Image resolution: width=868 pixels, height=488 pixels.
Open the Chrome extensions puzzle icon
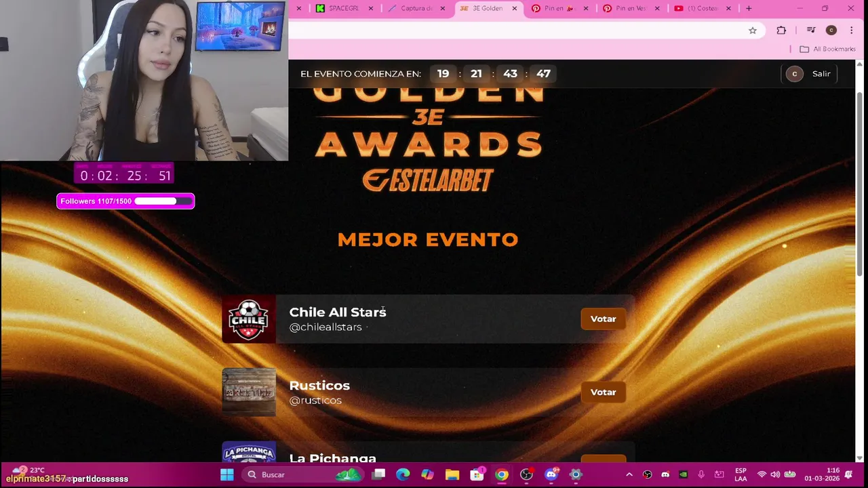pyautogui.click(x=781, y=30)
